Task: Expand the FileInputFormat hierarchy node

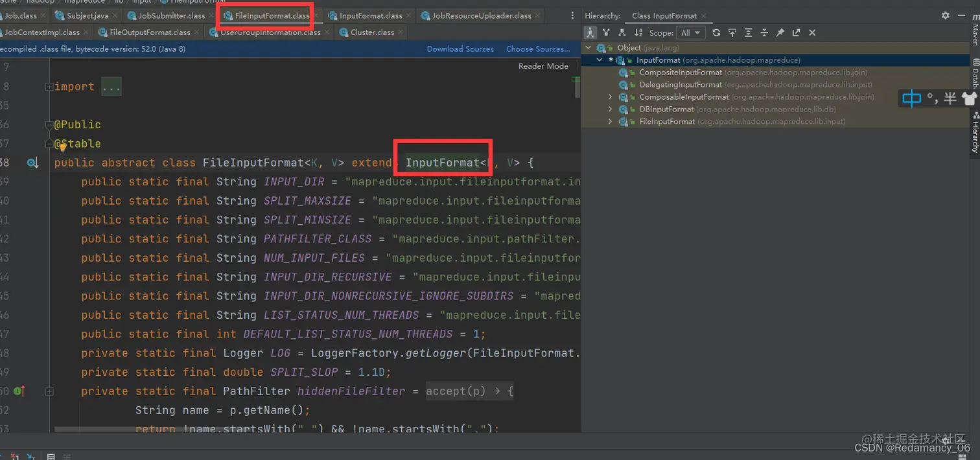Action: coord(610,122)
